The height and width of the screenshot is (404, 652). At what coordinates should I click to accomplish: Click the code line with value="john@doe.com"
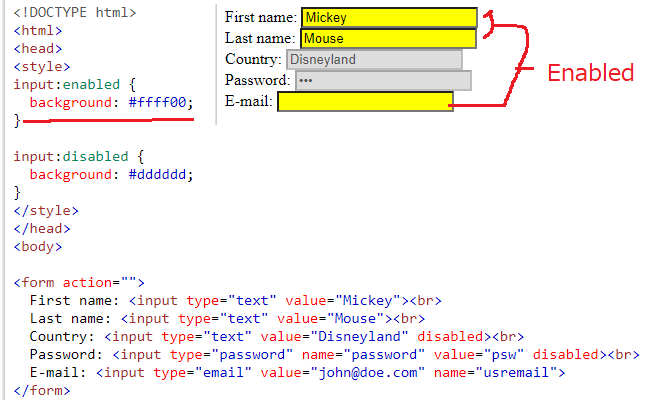[x=297, y=373]
